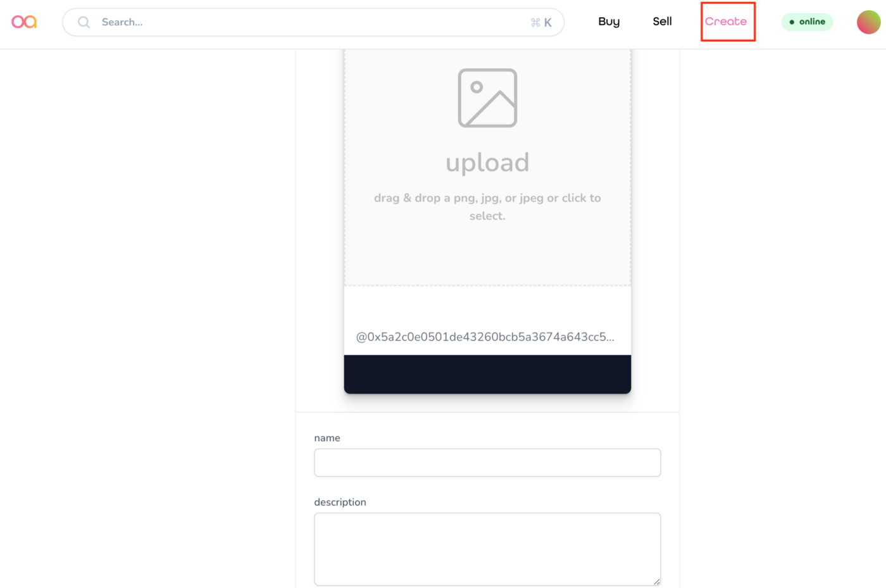Open the Create page
This screenshot has height=588, width=886.
(726, 22)
